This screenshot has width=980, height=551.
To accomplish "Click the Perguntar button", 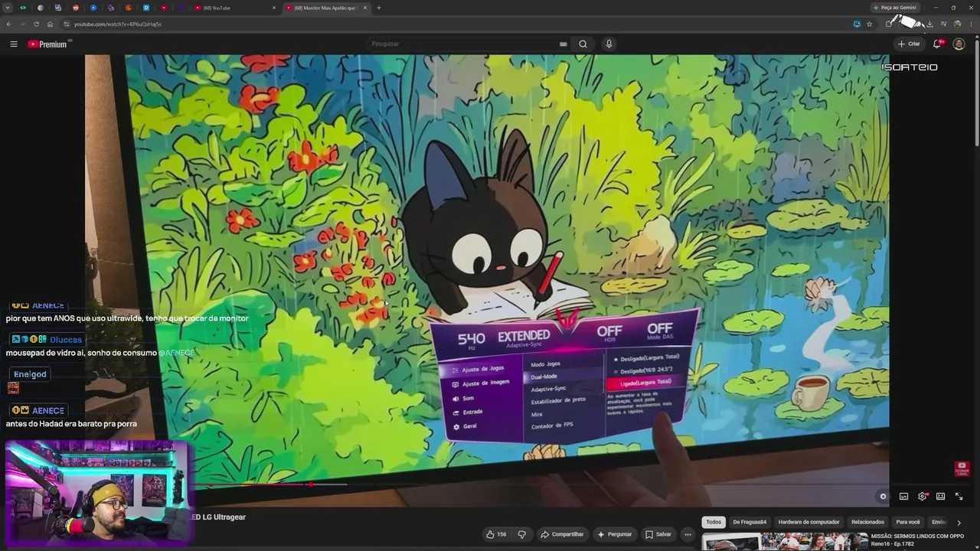I will [x=615, y=534].
